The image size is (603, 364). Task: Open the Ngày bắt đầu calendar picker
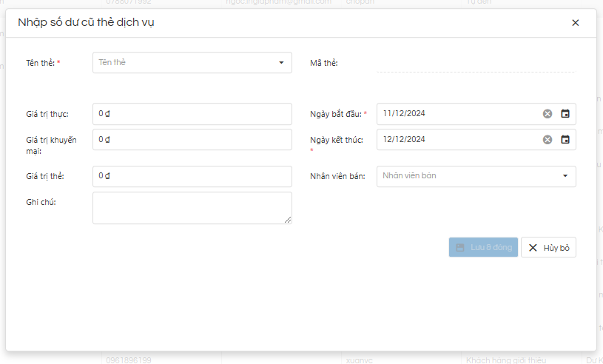click(565, 114)
